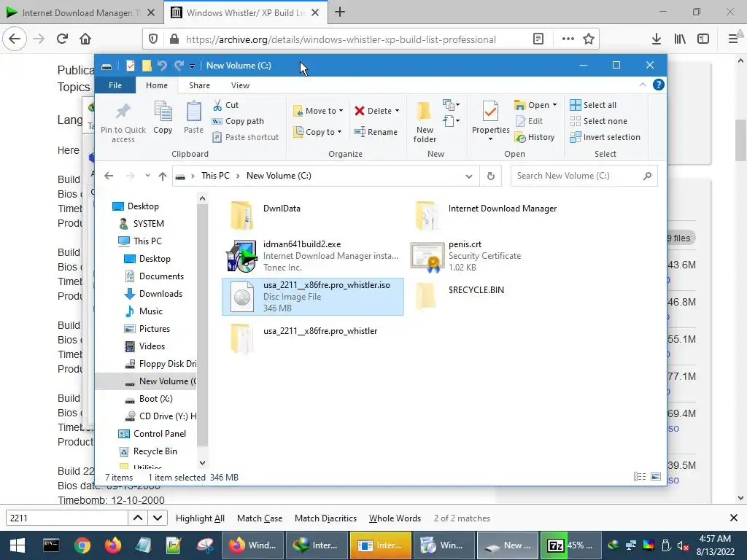
Task: Click Select all in ribbon
Action: coord(593,105)
